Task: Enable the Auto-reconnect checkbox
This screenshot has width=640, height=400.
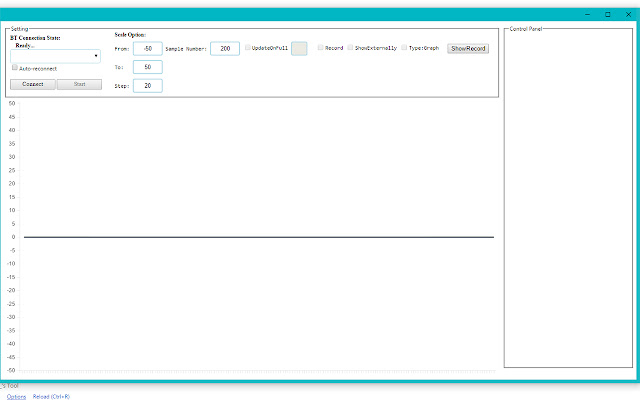Action: [15, 67]
